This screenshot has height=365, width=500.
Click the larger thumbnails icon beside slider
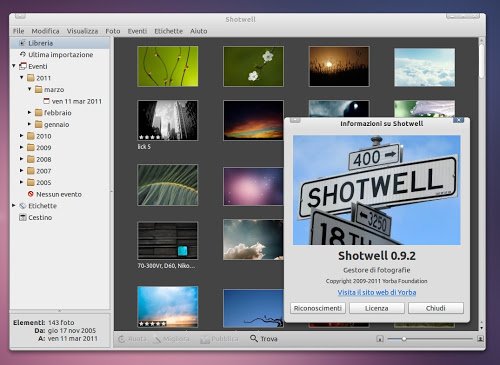point(480,339)
